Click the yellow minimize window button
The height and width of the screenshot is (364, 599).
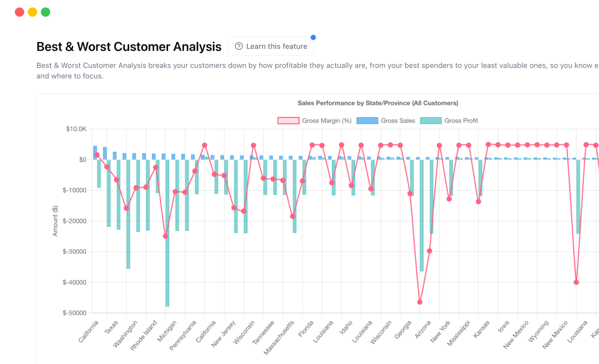[x=32, y=12]
